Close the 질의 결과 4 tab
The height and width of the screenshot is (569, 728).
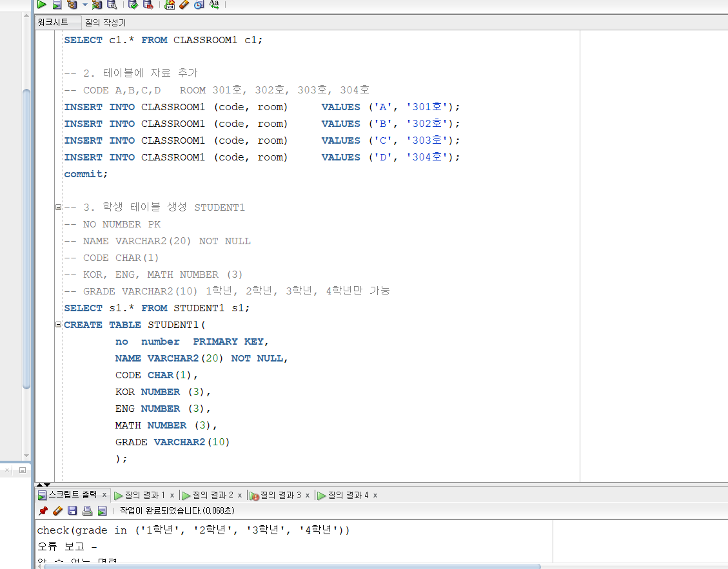[x=375, y=495]
